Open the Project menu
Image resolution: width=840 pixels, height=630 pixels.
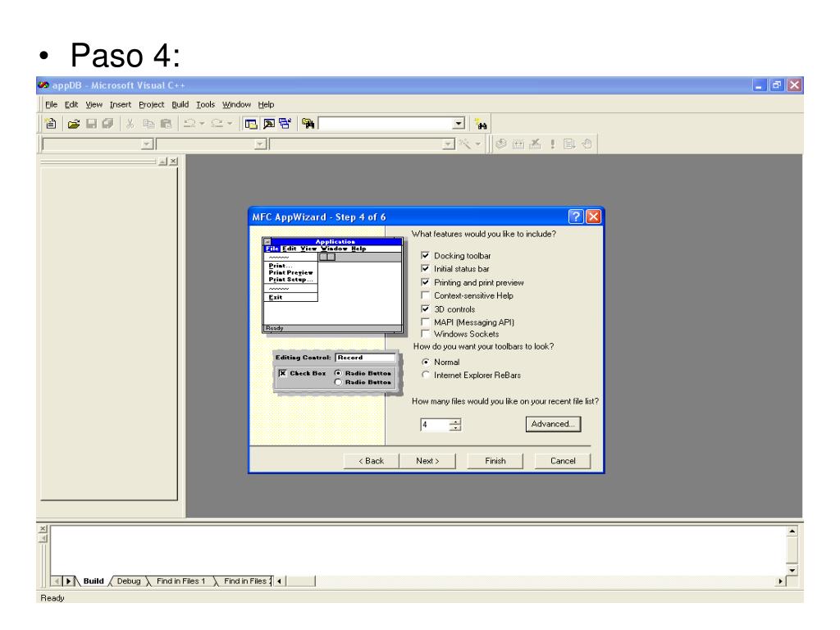point(152,104)
